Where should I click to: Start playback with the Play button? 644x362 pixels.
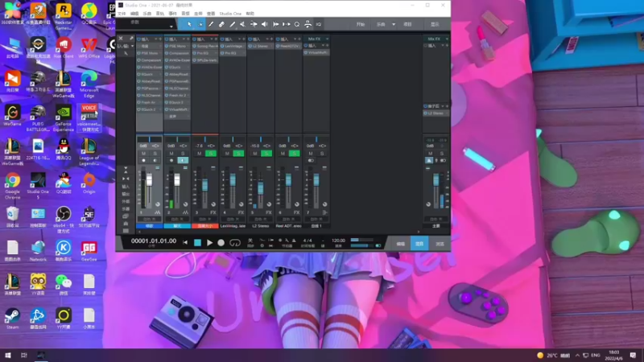point(209,243)
